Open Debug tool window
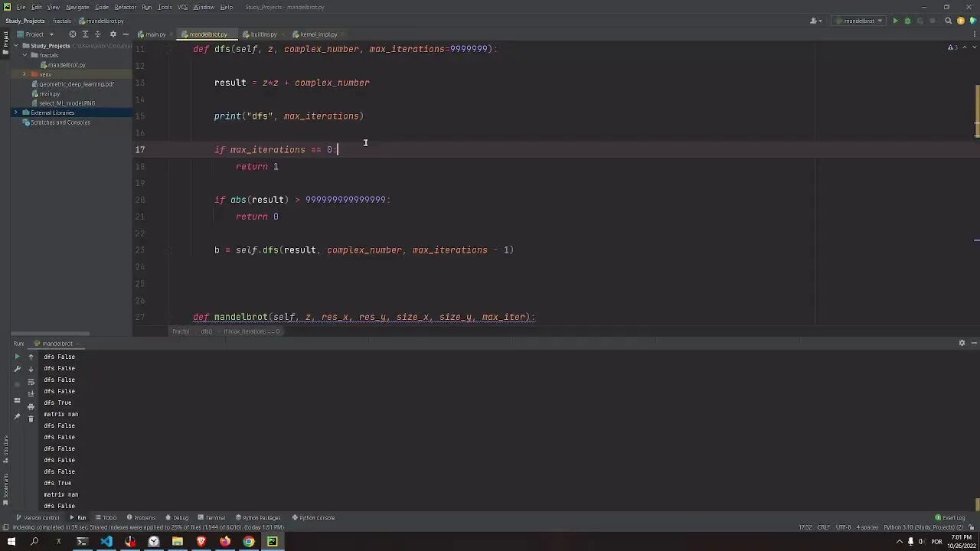Viewport: 980px width, 551px height. click(177, 517)
